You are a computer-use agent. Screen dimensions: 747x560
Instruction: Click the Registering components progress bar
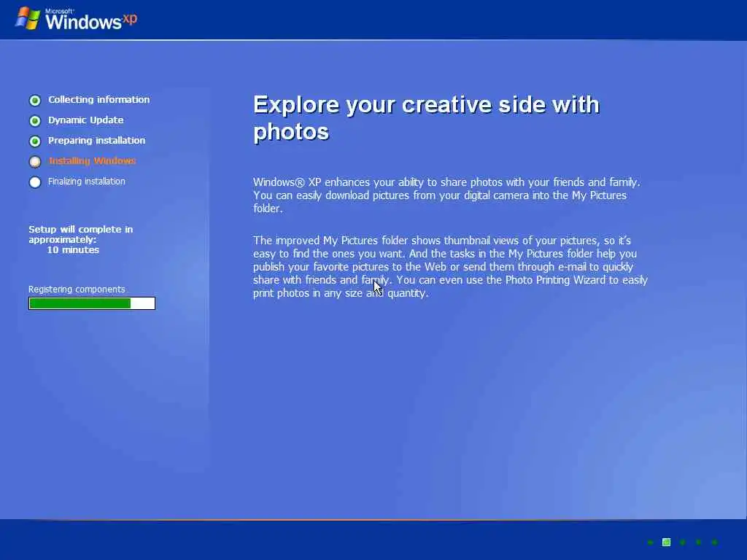tap(92, 303)
